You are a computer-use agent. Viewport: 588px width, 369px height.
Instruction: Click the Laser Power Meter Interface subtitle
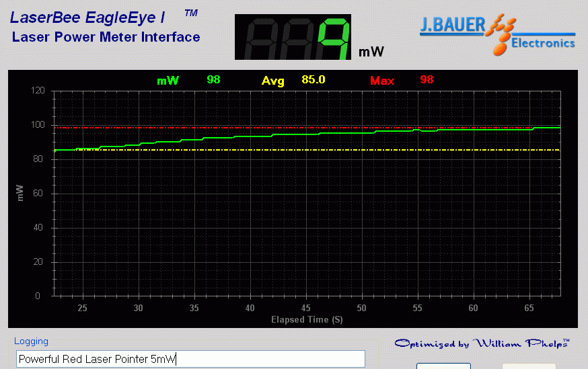[106, 37]
